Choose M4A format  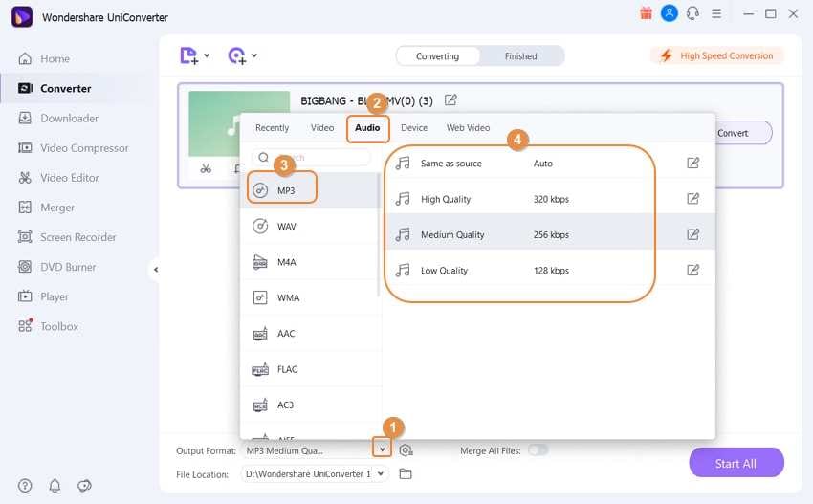point(310,262)
